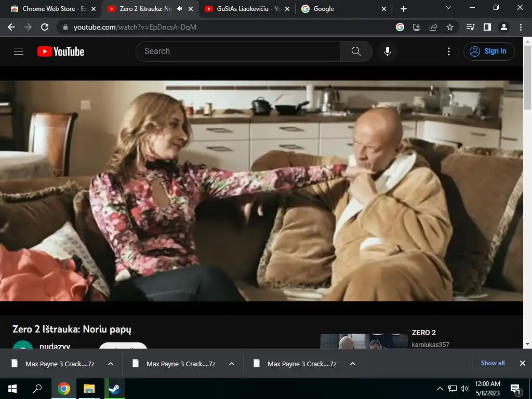Open karolukas357 channel link
Screen dimensions: 532x399
430,345
